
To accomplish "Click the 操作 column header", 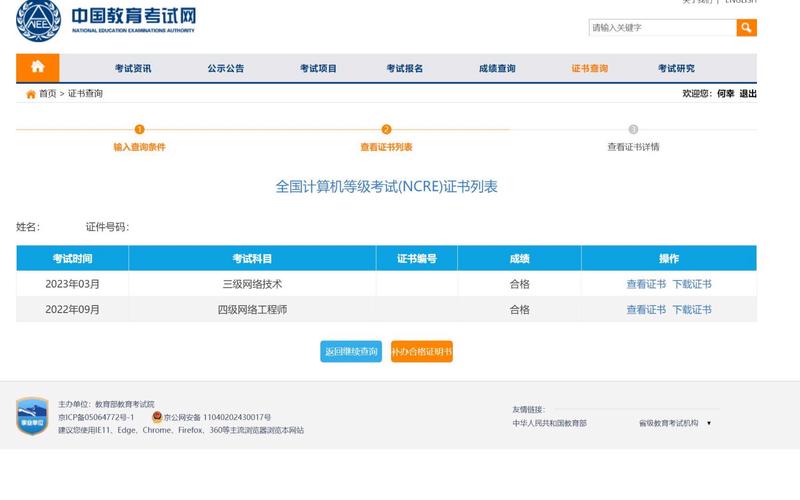I will pyautogui.click(x=669, y=259).
